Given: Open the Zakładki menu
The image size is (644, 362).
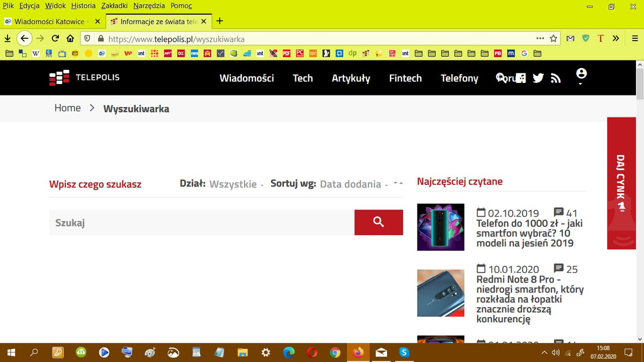Looking at the screenshot, I should 114,6.
